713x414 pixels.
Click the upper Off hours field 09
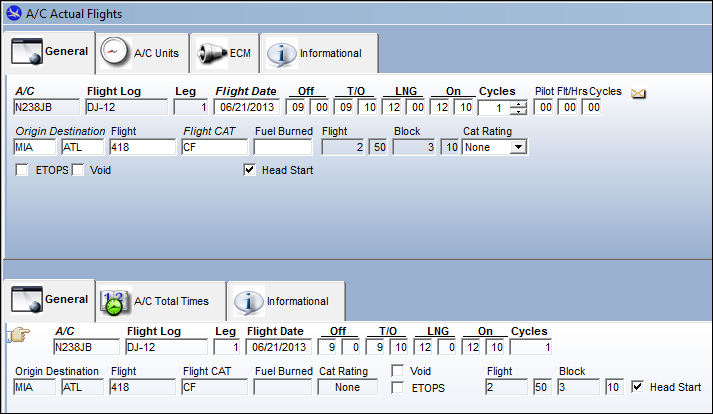click(297, 107)
